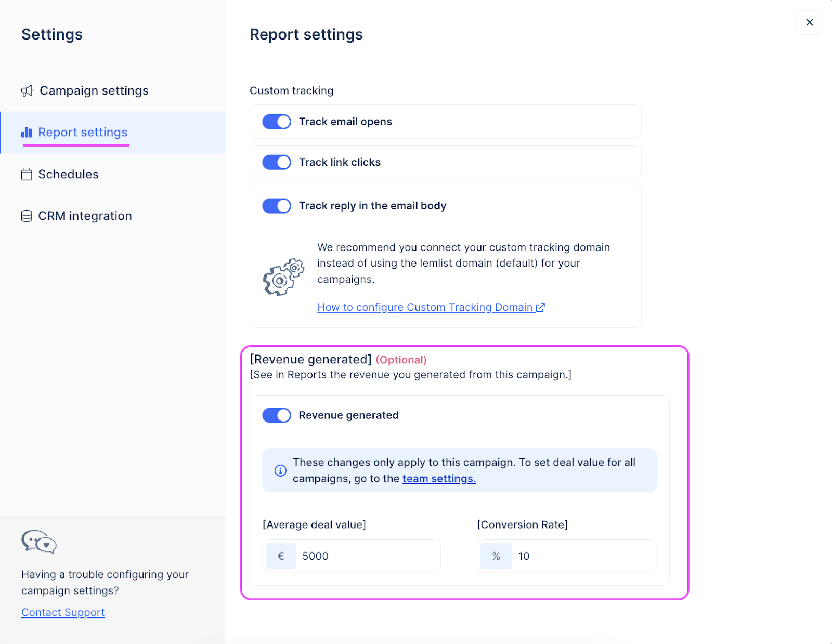Open the team settings link
Viewport: 832px width, 644px height.
tap(439, 479)
